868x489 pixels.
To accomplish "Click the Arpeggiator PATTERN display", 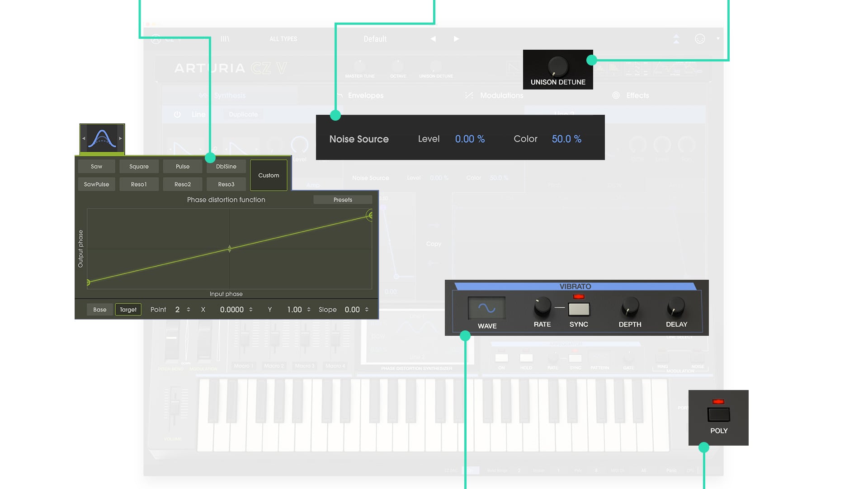I will (599, 357).
